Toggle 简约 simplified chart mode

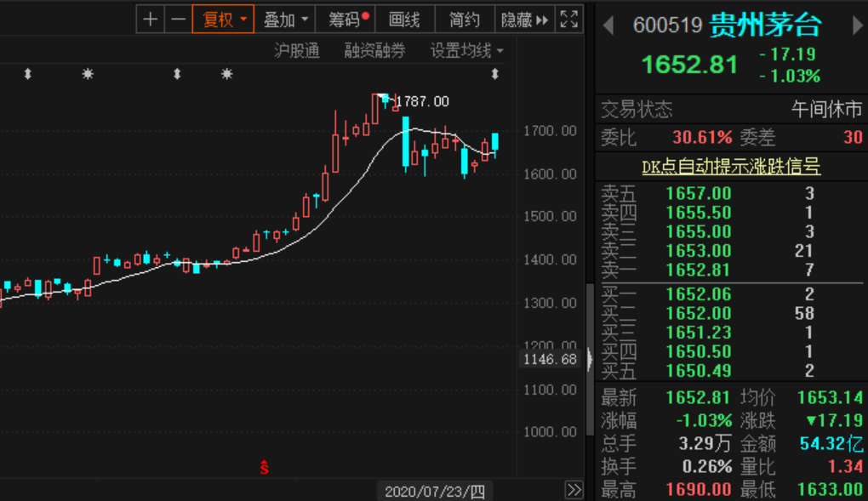[x=464, y=19]
